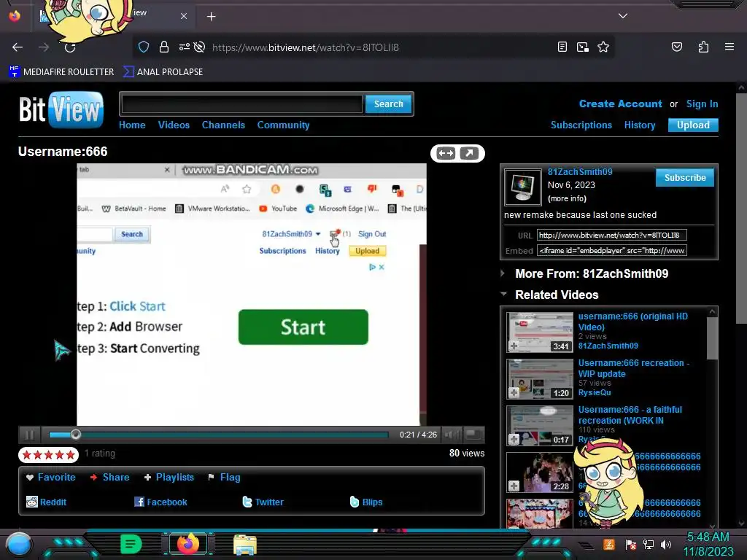Image resolution: width=747 pixels, height=560 pixels.
Task: Open the Home menu item
Action: tap(132, 125)
